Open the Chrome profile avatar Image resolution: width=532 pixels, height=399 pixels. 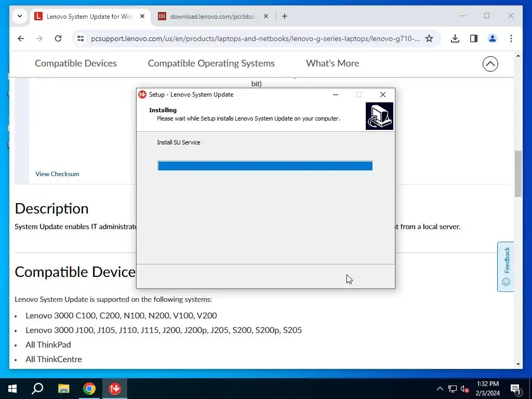pyautogui.click(x=493, y=38)
